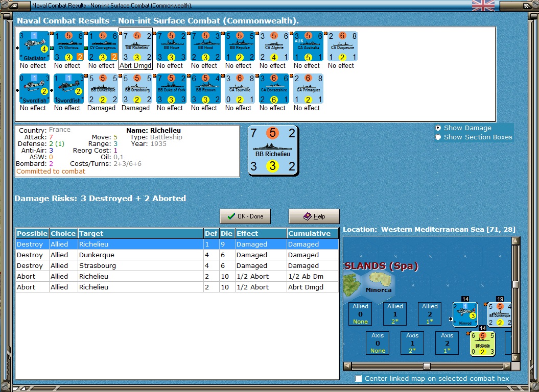Select the Gladiator aircraft unit counter
The image size is (539, 392).
pyautogui.click(x=34, y=46)
